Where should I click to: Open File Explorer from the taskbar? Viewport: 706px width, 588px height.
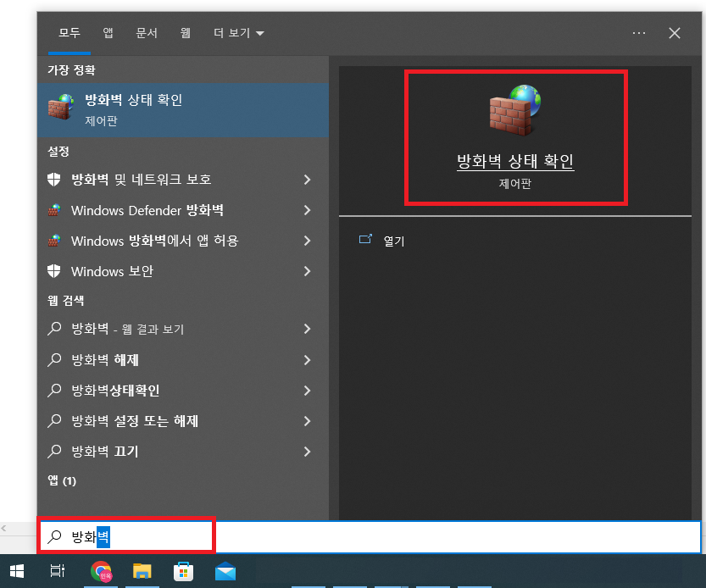(142, 571)
